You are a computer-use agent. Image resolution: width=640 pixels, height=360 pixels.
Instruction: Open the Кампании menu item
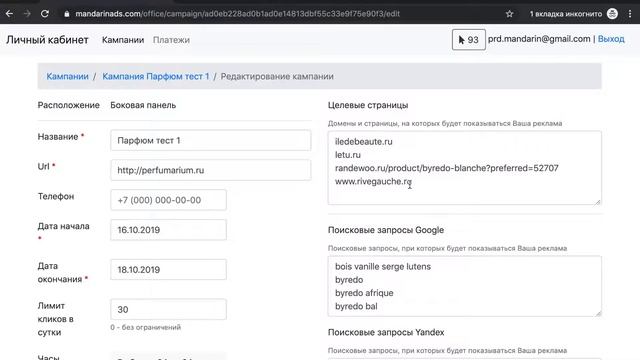[123, 40]
